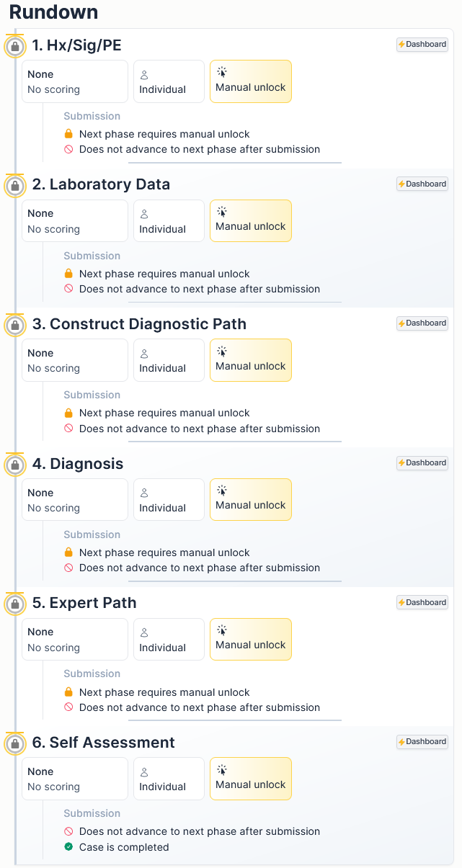Viewport: 462px width, 868px height.
Task: Click the green Case is completed checkmark
Action: [x=69, y=847]
